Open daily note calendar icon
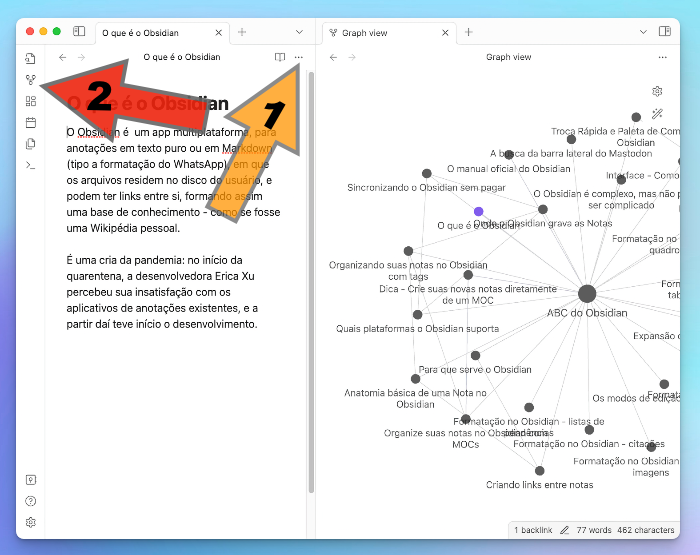Viewport: 700px width, 555px height. pyautogui.click(x=30, y=123)
